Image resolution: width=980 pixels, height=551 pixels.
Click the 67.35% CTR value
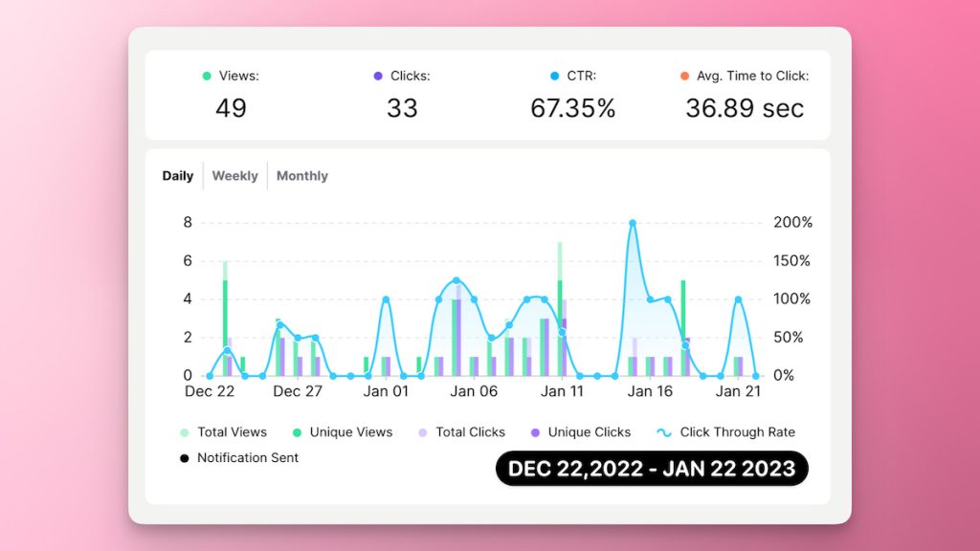pyautogui.click(x=572, y=108)
